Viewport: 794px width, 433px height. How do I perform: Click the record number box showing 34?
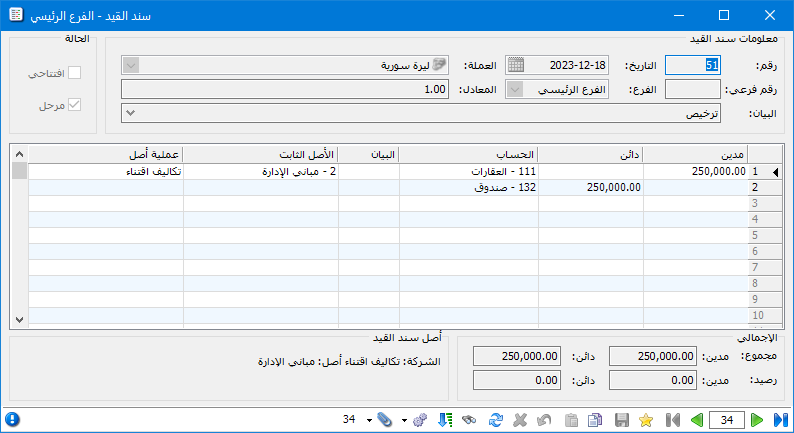tap(727, 420)
